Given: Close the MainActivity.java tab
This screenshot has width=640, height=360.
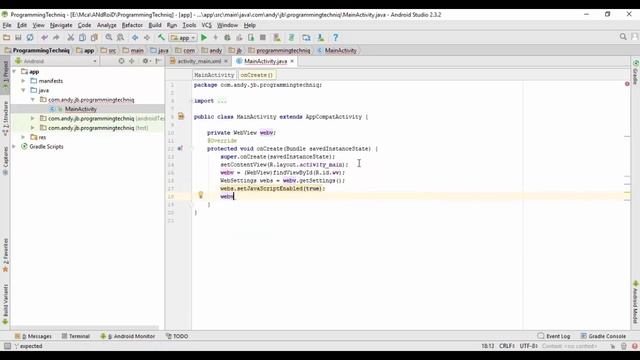Looking at the screenshot, I should point(292,61).
